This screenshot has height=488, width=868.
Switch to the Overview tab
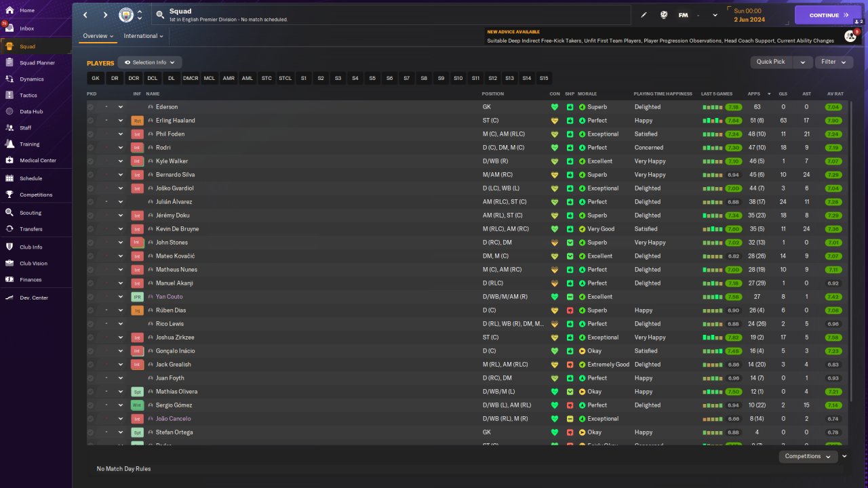[98, 36]
